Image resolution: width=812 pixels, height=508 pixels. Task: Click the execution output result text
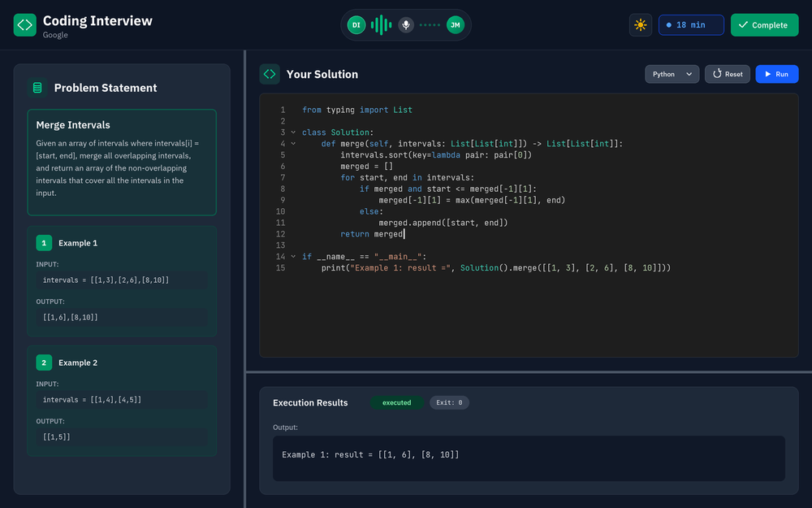370,454
